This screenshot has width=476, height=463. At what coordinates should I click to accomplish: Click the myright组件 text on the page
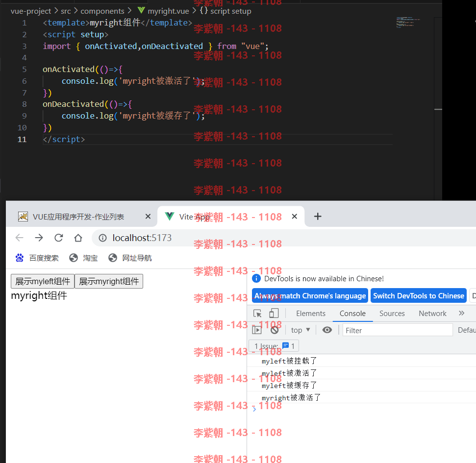click(39, 295)
